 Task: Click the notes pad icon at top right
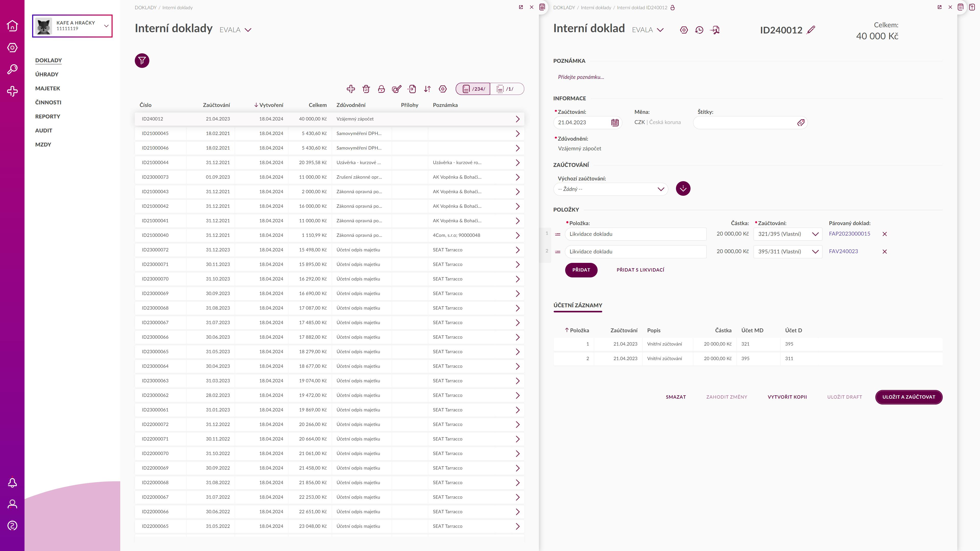pos(961,7)
